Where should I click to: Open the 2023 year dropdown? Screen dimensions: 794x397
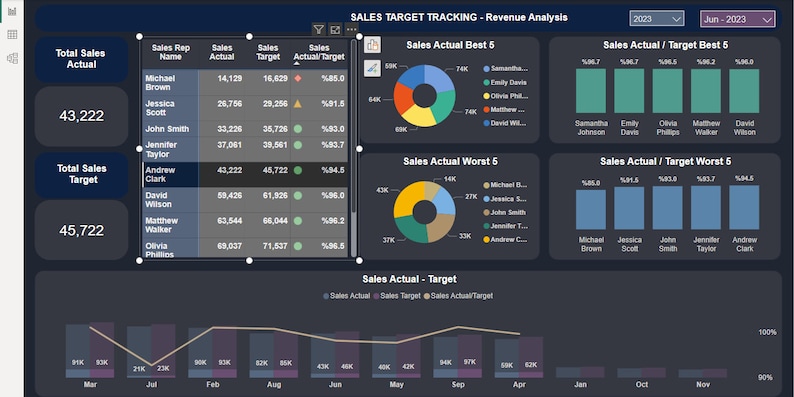click(657, 19)
